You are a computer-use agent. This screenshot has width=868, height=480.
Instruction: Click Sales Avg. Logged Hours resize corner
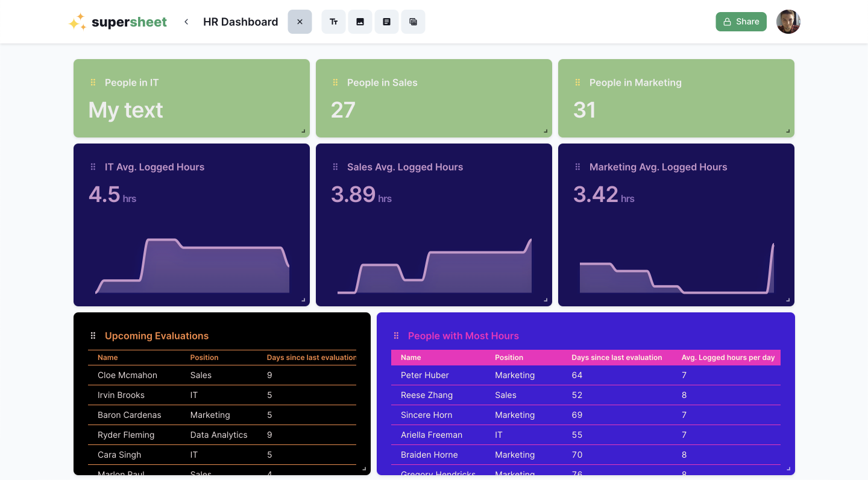coord(546,300)
